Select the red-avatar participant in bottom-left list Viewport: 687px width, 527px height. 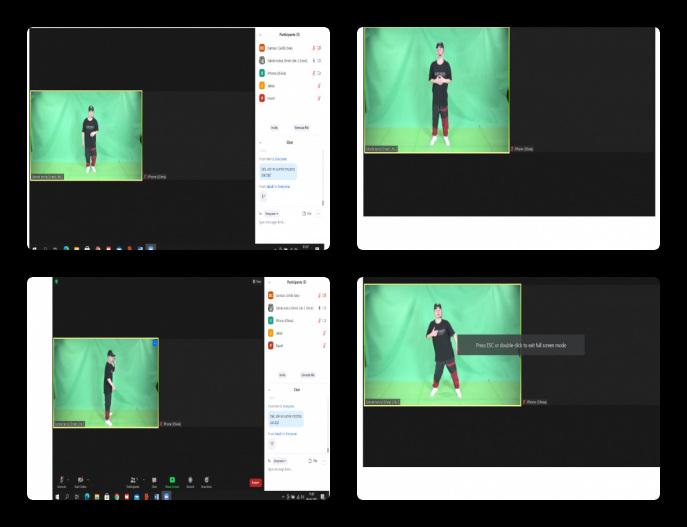[297, 346]
